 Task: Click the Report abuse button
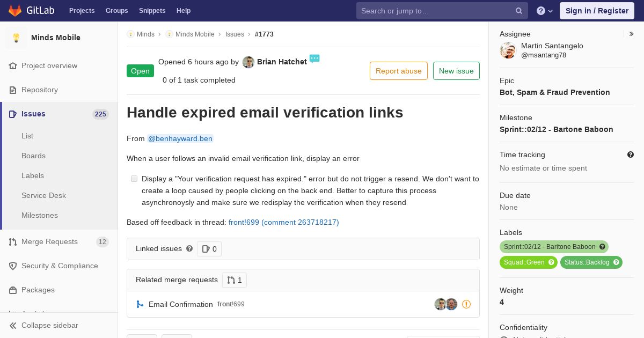(399, 71)
